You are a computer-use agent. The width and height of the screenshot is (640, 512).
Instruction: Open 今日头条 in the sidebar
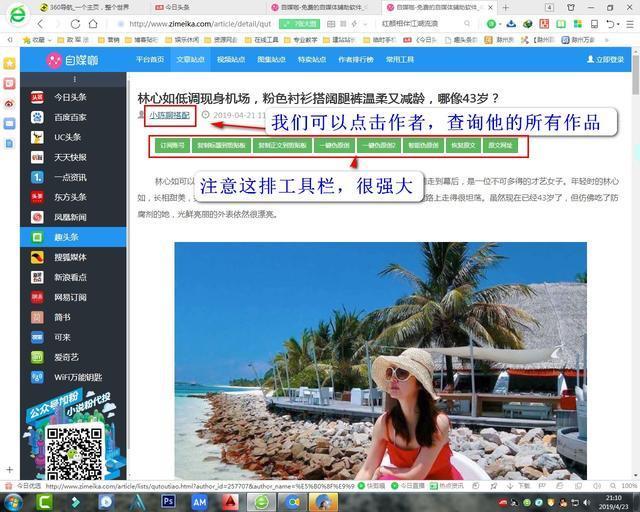click(x=70, y=97)
